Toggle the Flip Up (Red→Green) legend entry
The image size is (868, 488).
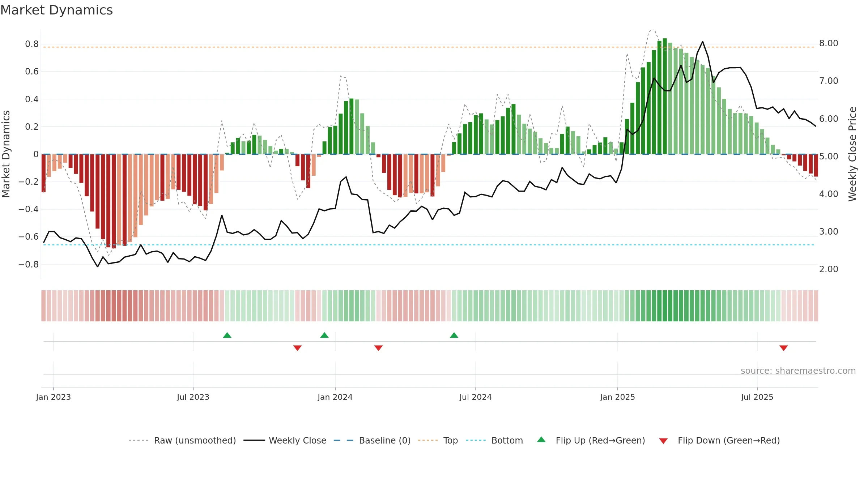pyautogui.click(x=591, y=440)
